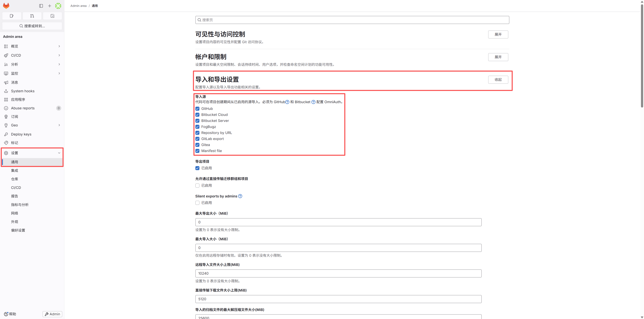Open the 集成 settings submenu item

32,170
